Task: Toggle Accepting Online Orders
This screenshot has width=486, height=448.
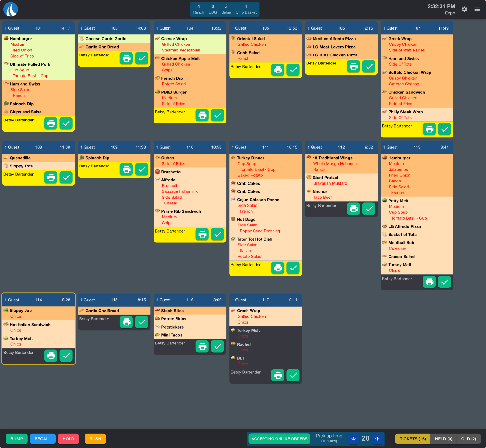Action: click(279, 439)
